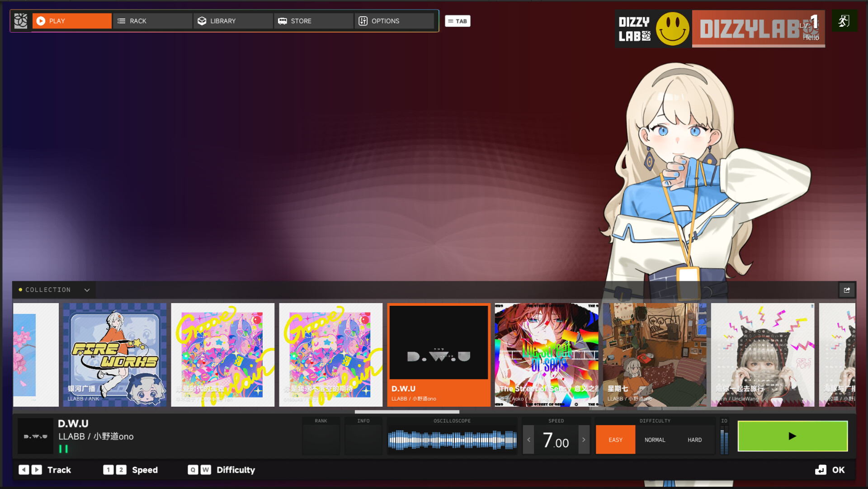Open the RANK panel
Screen dimensions: 868x489
tap(321, 436)
